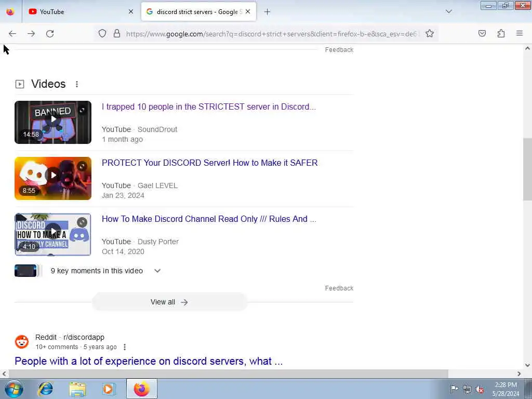Open Windows Media Player from taskbar

(109, 389)
